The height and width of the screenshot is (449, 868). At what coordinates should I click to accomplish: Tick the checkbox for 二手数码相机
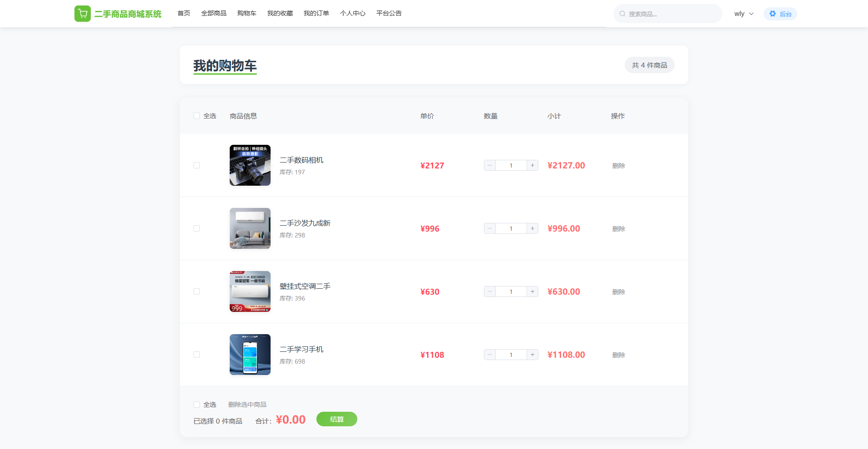pos(197,165)
